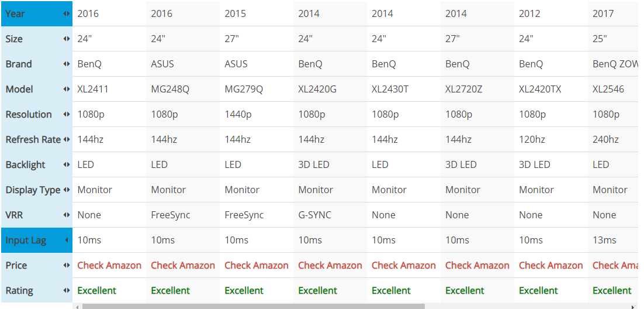Click the horizontal scrollbar right arrow
The width and height of the screenshot is (644, 309).
tap(633, 306)
